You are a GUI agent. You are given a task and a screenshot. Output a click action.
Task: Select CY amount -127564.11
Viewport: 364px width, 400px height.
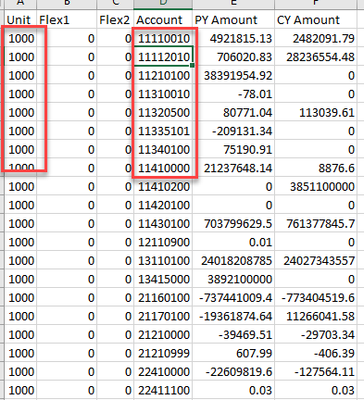[315, 372]
